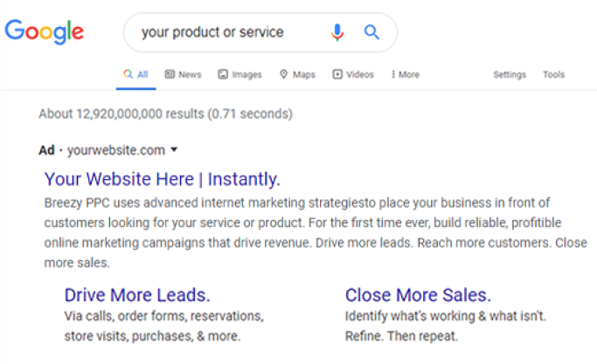Open the "Your Website Here | Instantly." ad link
The image size is (597, 364).
click(x=162, y=180)
